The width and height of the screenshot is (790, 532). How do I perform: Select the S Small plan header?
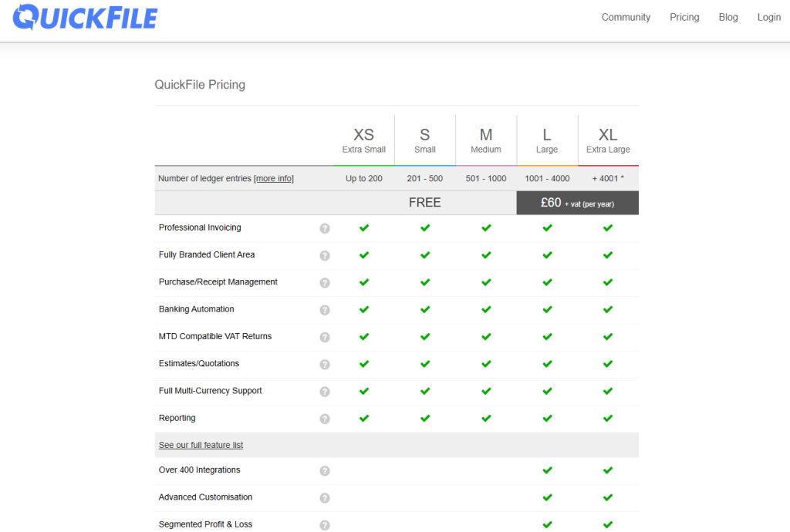point(425,140)
